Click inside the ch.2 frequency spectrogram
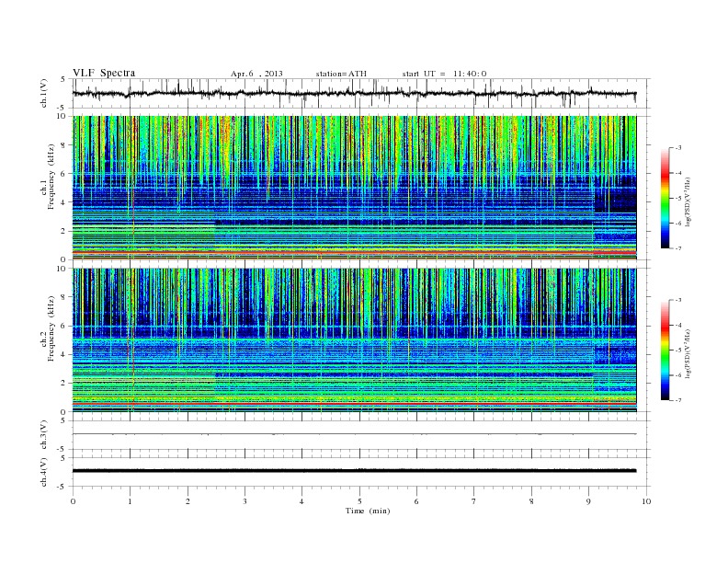 [354, 340]
